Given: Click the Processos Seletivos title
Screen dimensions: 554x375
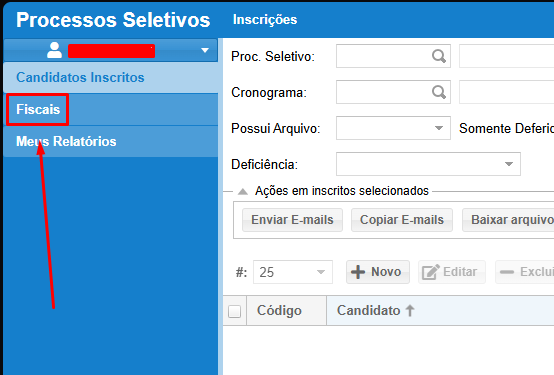Looking at the screenshot, I should tap(113, 20).
